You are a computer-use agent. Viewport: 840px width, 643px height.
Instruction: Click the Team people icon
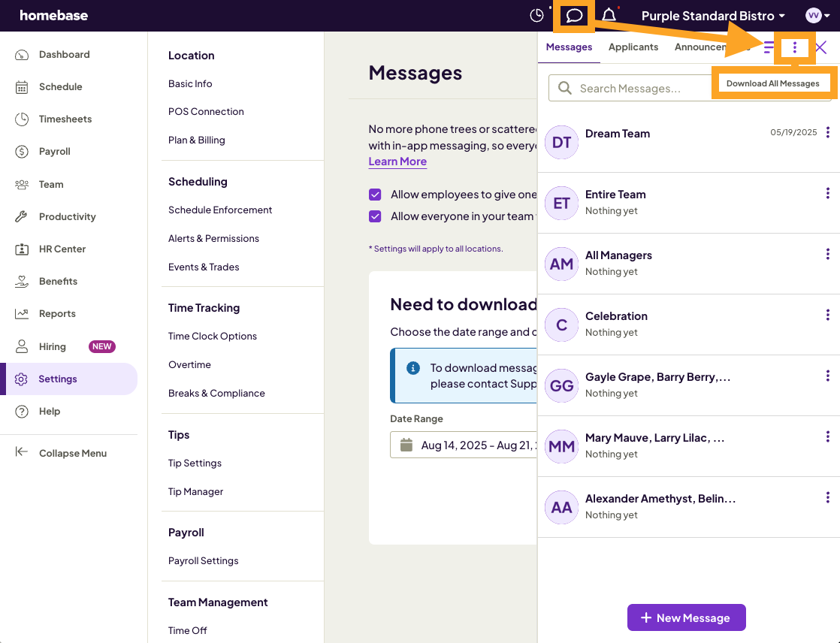(x=22, y=185)
